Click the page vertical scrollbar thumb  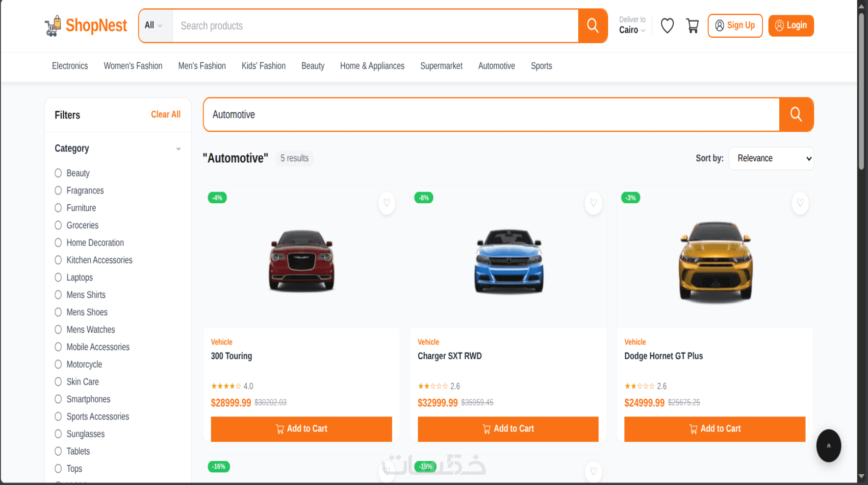pos(861,91)
